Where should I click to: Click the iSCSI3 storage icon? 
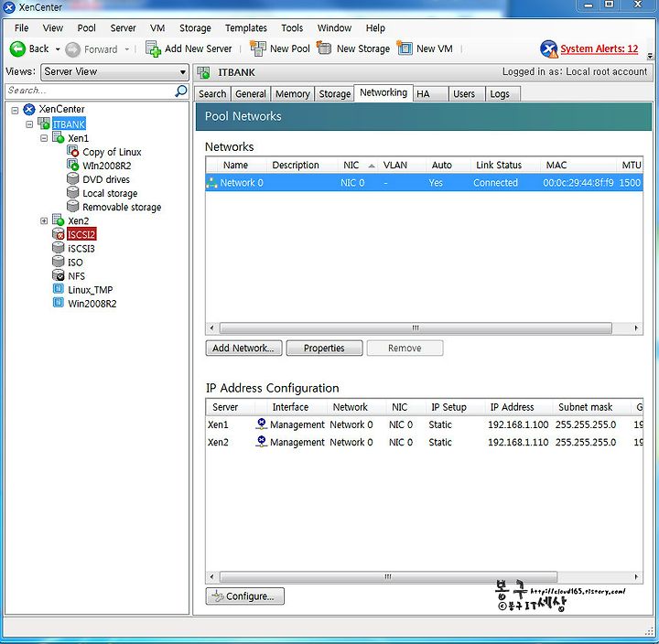coord(58,247)
